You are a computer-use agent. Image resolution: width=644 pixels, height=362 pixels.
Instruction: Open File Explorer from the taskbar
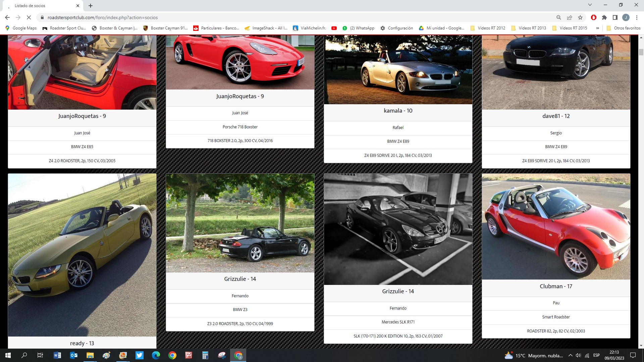point(90,355)
